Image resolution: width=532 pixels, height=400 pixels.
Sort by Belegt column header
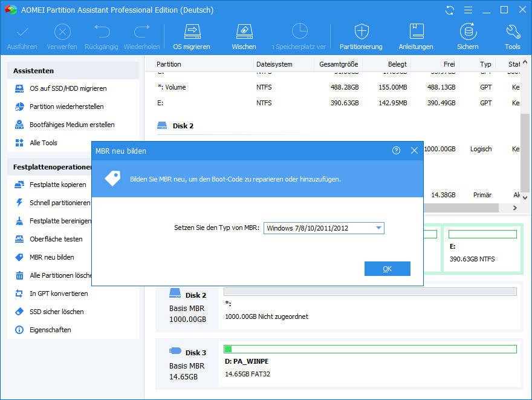[397, 64]
